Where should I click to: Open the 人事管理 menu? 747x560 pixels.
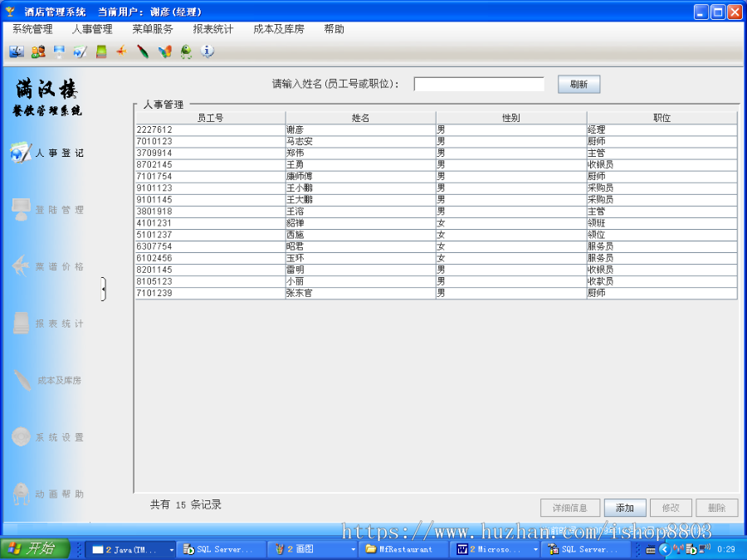(x=91, y=28)
